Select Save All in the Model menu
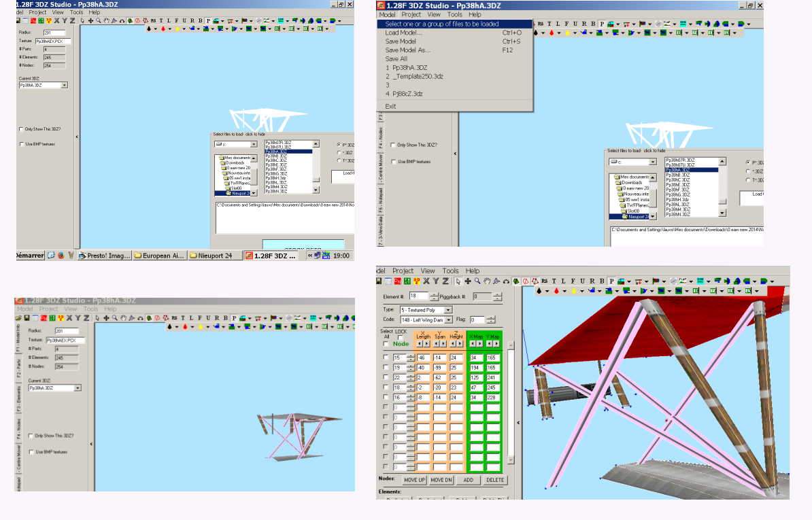This screenshot has width=812, height=520. tap(396, 59)
